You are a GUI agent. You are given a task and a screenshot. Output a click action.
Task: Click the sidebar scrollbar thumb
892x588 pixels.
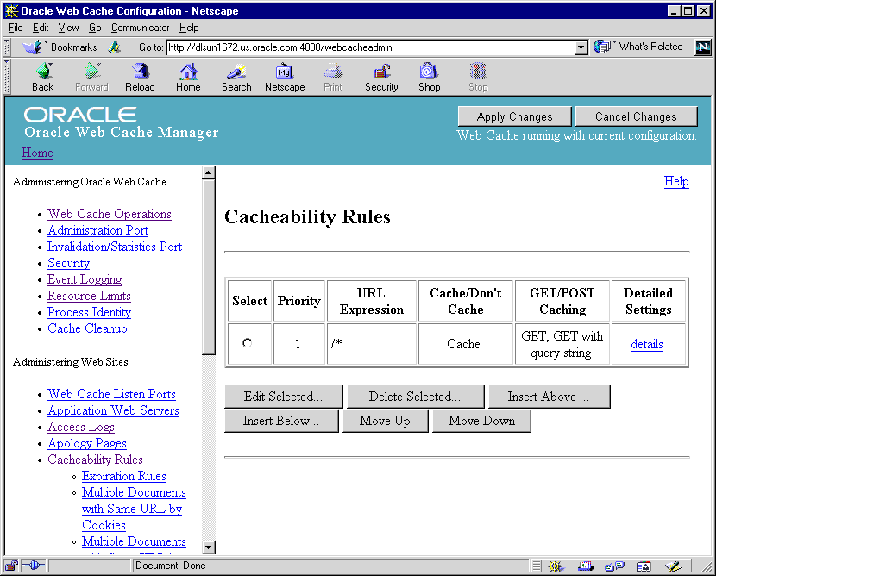coord(208,266)
